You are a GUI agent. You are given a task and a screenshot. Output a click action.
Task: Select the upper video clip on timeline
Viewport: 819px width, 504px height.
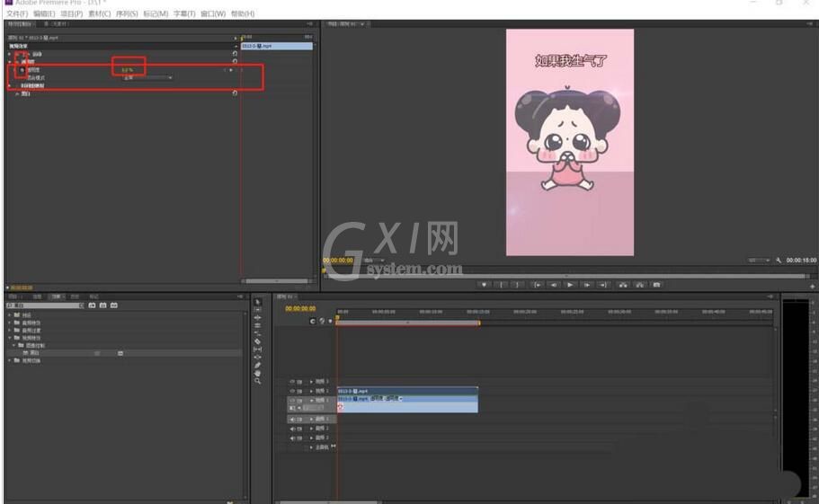[x=407, y=391]
